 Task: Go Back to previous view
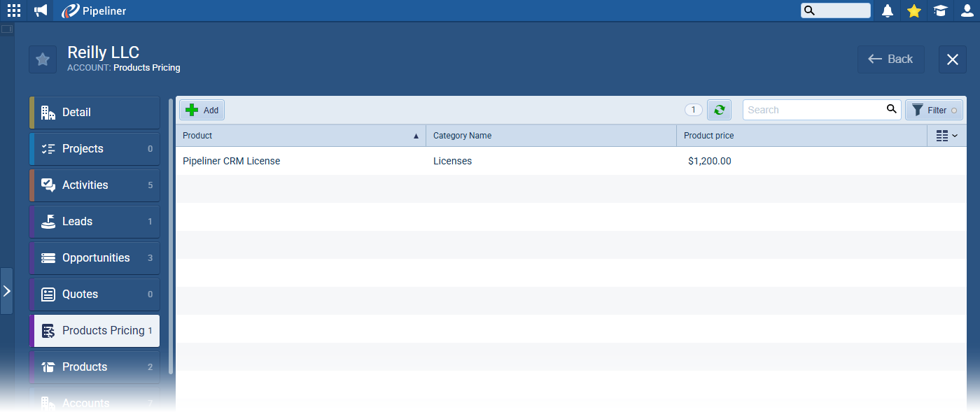click(x=890, y=59)
